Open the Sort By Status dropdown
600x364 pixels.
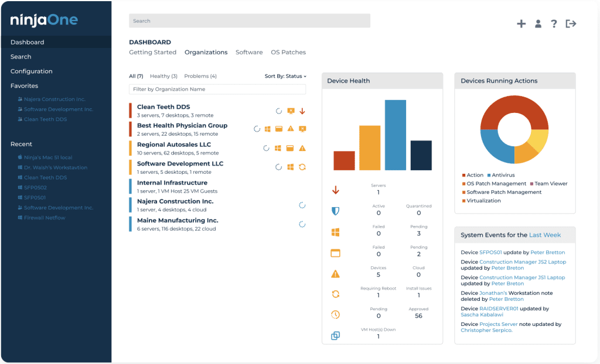click(x=285, y=76)
